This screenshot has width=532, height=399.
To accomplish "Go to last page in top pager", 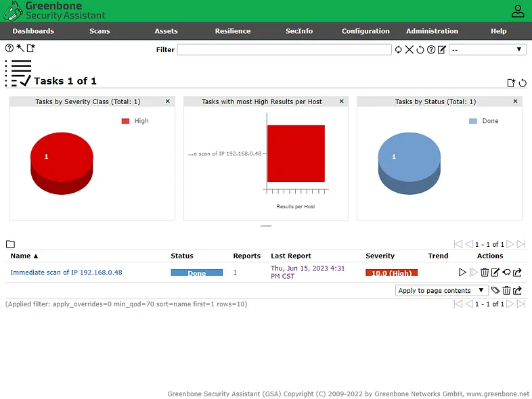I will tap(521, 244).
